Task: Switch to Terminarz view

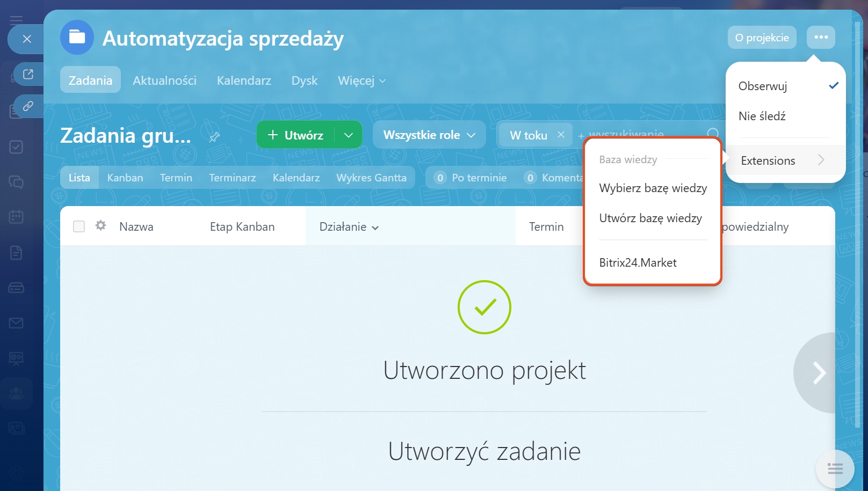Action: pos(233,178)
